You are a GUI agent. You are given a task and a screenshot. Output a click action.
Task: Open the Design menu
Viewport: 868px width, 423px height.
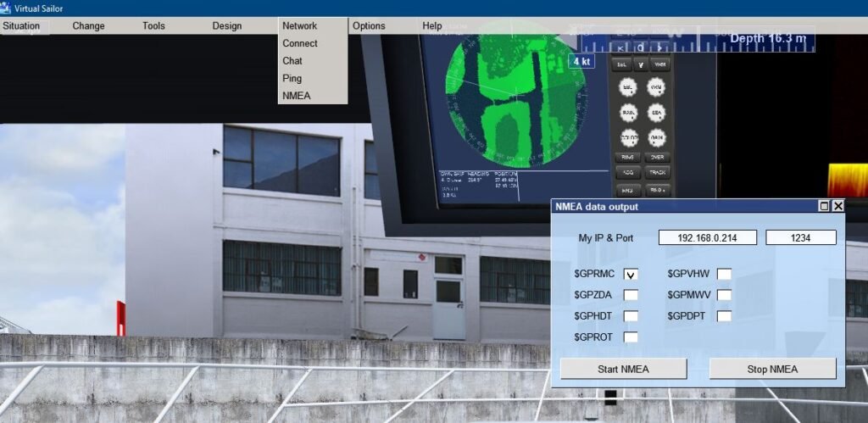227,26
